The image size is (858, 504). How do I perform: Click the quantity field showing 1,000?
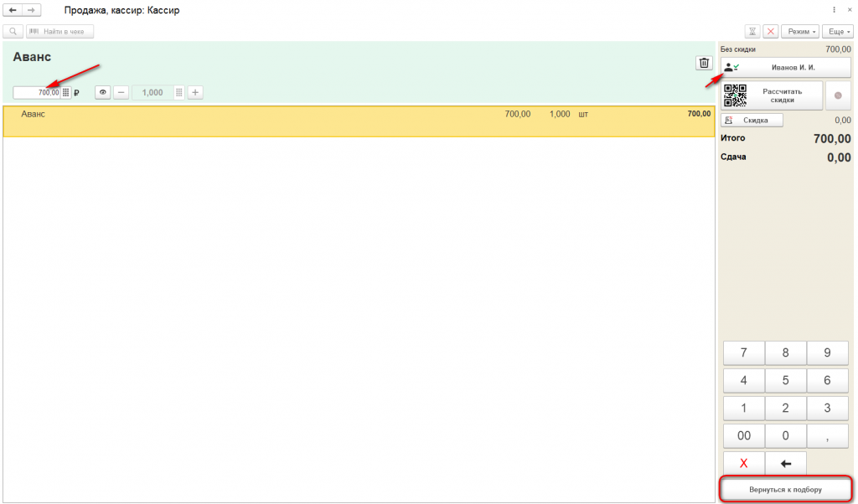click(x=153, y=93)
